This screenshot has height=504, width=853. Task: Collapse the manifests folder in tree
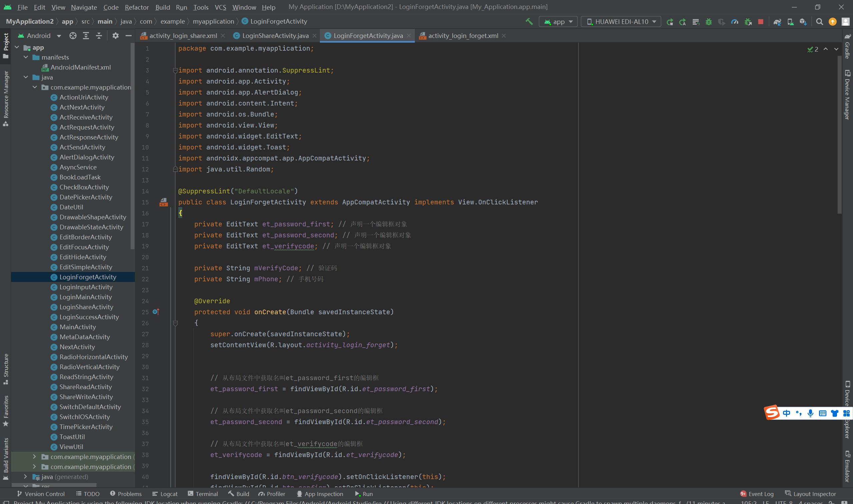[x=26, y=57]
